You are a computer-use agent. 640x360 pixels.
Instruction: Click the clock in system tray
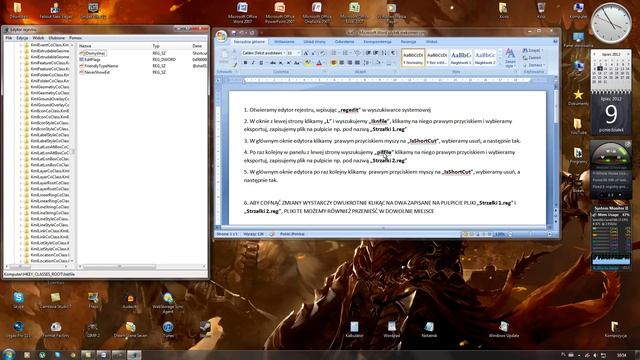[621, 356]
